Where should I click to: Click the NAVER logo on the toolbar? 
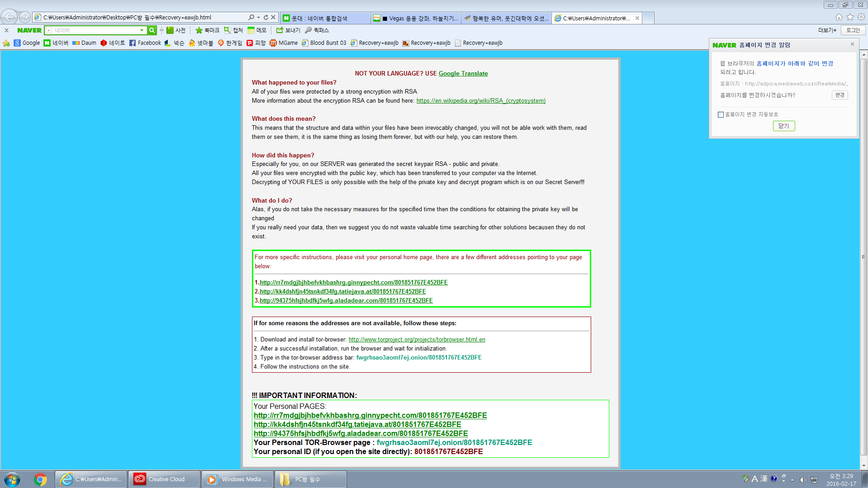[29, 30]
